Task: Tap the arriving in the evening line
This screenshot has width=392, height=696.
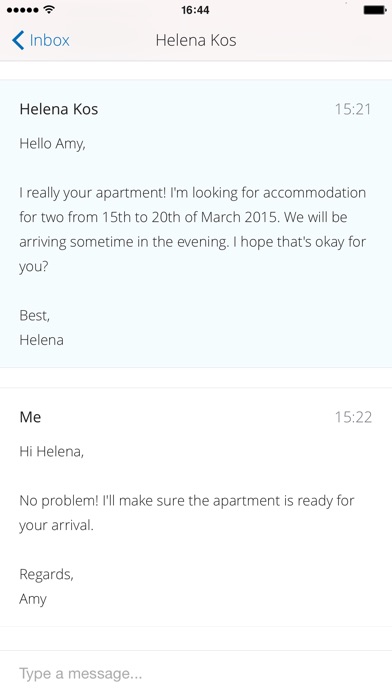Action: 193,242
